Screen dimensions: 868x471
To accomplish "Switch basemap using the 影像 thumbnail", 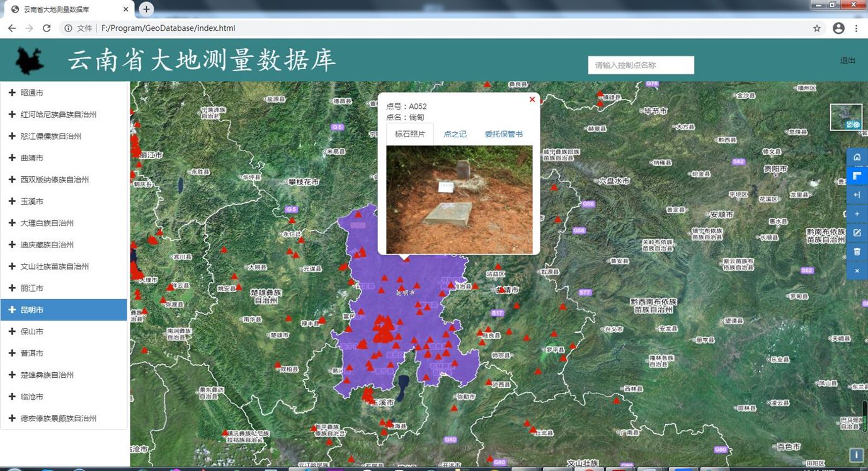I will point(846,117).
